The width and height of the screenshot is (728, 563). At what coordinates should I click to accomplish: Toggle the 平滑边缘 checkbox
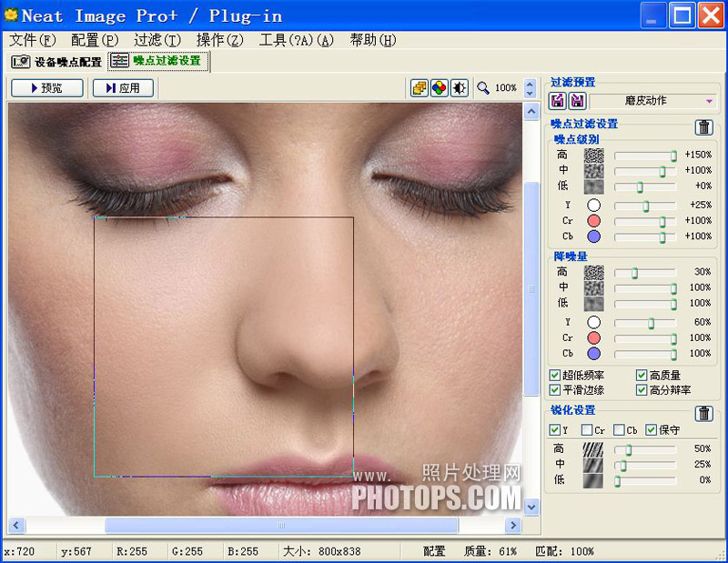click(555, 390)
